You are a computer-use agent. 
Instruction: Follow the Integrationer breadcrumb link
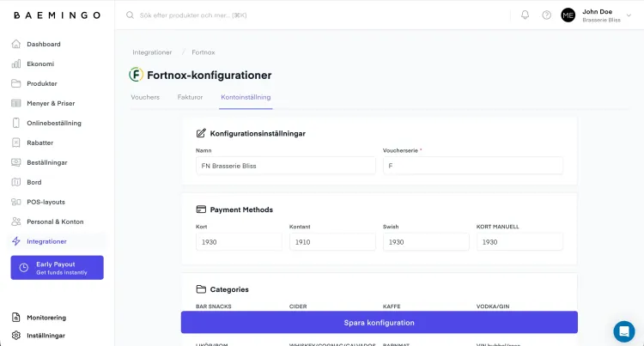[x=152, y=52]
